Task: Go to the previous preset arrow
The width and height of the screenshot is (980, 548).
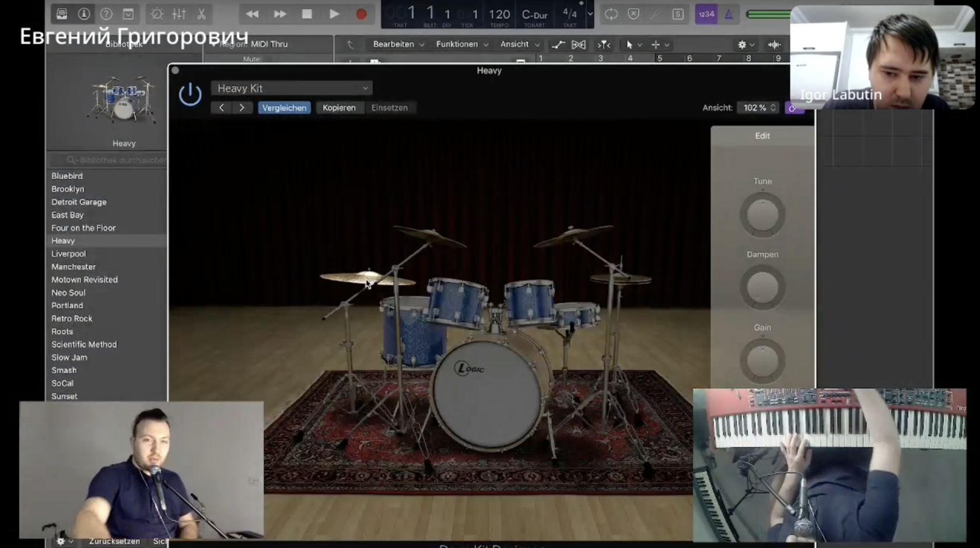Action: tap(221, 108)
